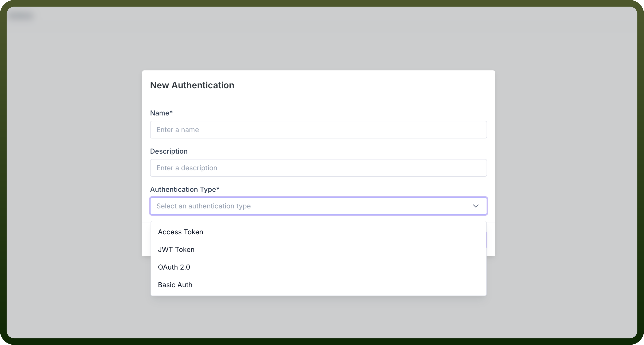Click the blurred text in top-left corner
The width and height of the screenshot is (644, 345).
(21, 16)
